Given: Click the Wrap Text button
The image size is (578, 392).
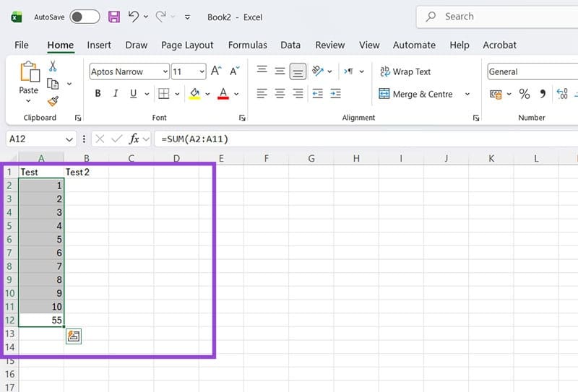Looking at the screenshot, I should pyautogui.click(x=405, y=71).
